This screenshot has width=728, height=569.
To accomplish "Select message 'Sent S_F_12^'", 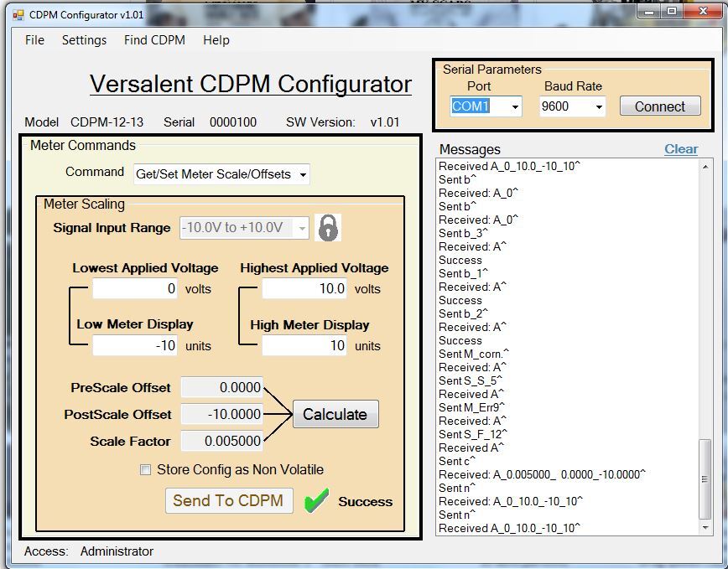I will pyautogui.click(x=473, y=435).
